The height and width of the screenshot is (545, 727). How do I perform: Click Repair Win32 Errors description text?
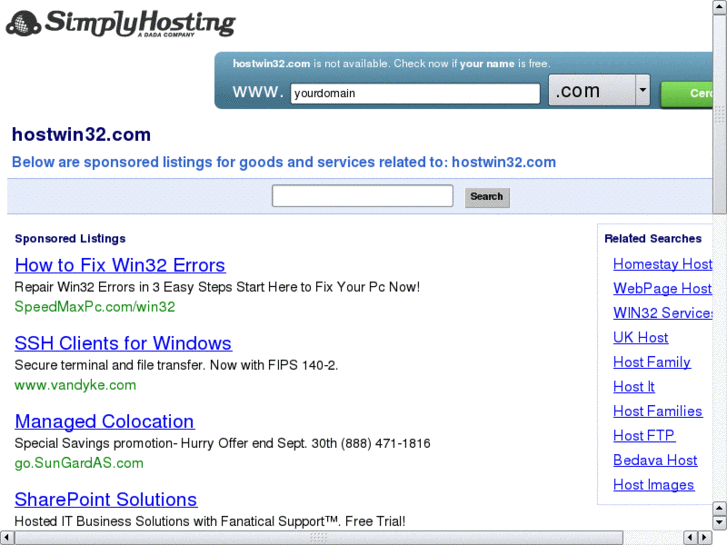[217, 287]
